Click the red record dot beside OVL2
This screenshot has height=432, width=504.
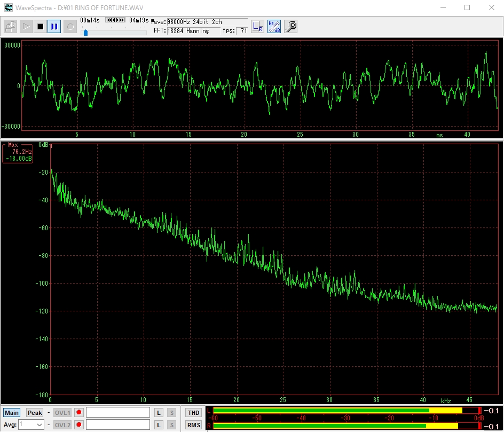tap(79, 425)
